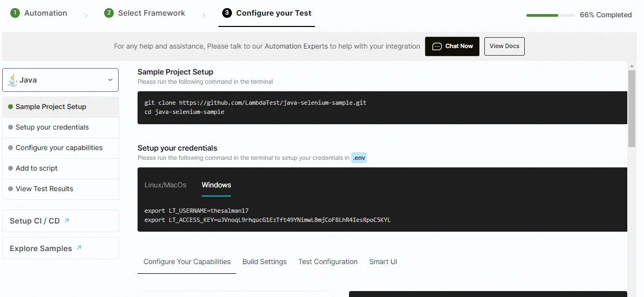The image size is (644, 297).
Task: Open the Setup CI / CD link
Action: click(x=61, y=221)
